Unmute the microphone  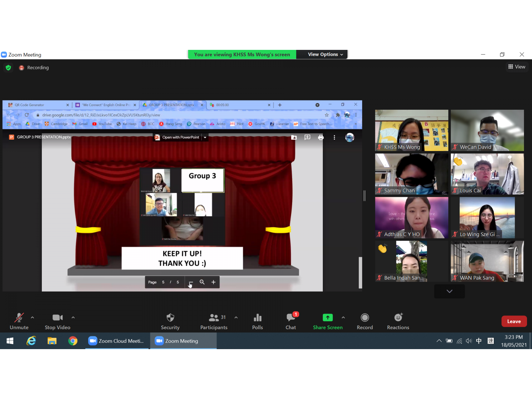19,321
